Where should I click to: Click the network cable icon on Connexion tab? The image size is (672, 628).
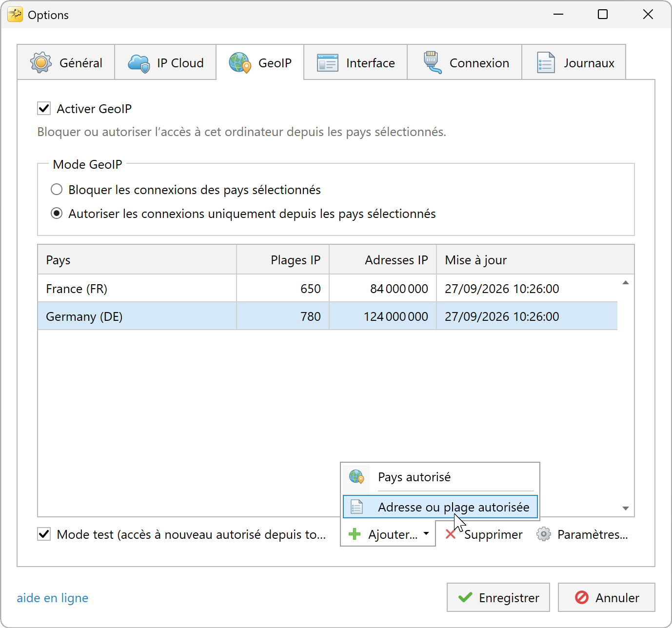(432, 62)
